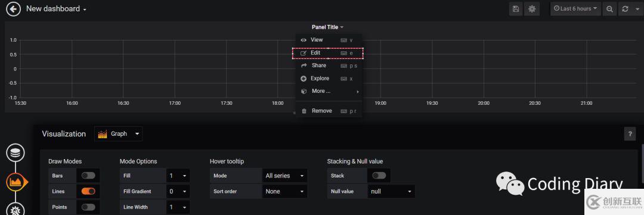Click the Stacking & Null value label
The image size is (644, 215).
(x=355, y=161)
